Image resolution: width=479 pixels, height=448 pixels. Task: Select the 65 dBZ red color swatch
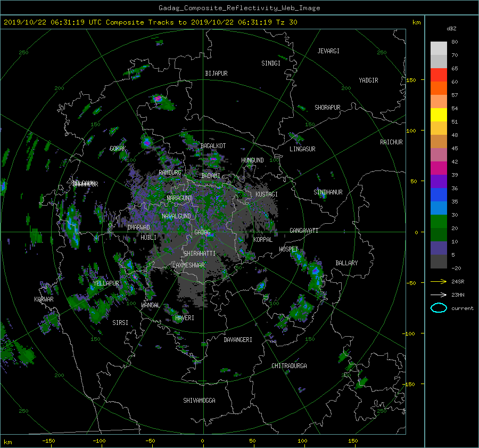point(439,75)
